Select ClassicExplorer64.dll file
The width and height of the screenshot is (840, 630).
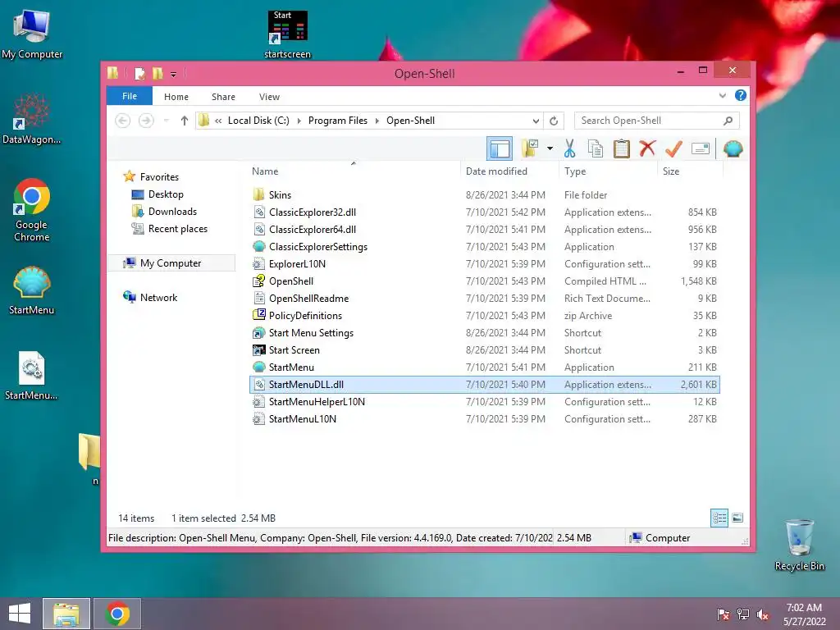(x=484, y=230)
